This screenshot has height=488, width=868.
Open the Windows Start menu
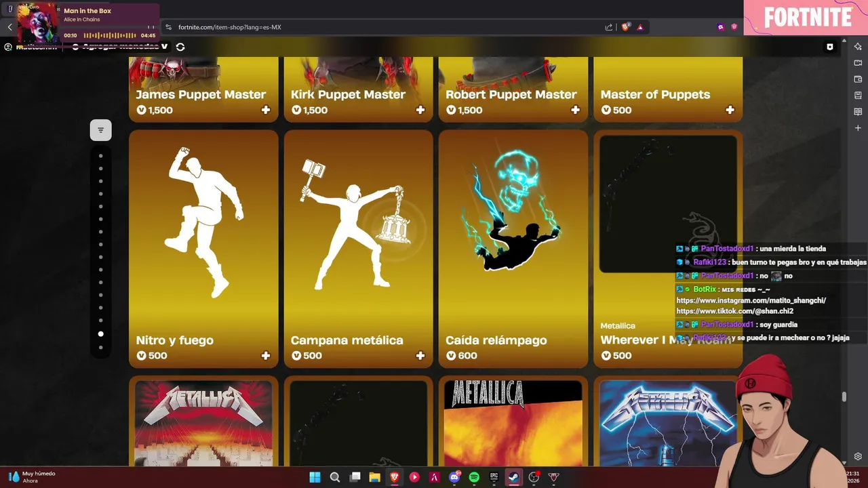pos(315,477)
